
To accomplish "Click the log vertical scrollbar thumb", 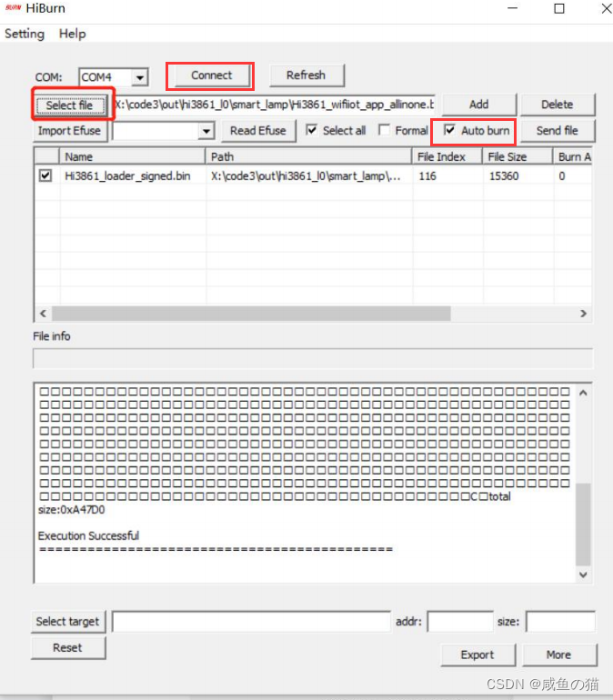I will [x=583, y=525].
